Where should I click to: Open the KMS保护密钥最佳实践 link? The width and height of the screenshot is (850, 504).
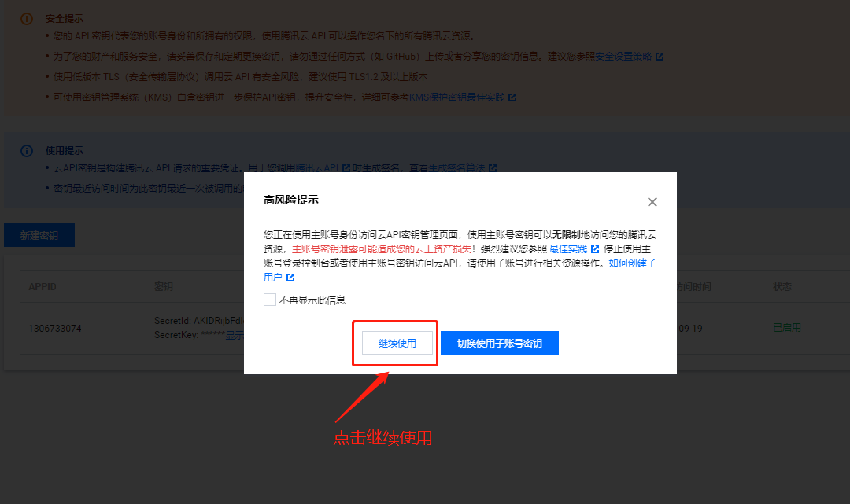457,97
